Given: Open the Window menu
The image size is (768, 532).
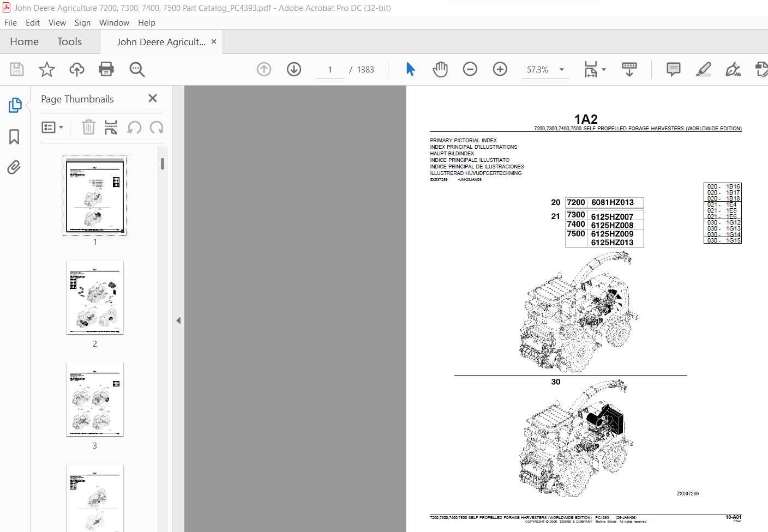Looking at the screenshot, I should pos(114,22).
